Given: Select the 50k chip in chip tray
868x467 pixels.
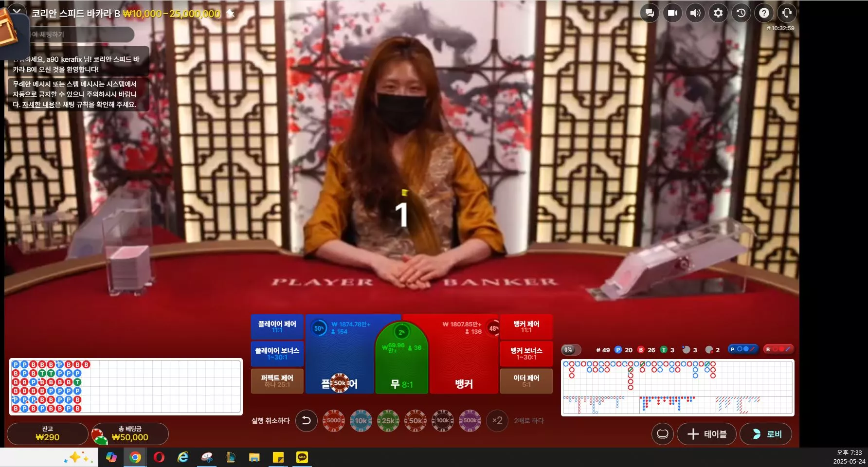Looking at the screenshot, I should coord(416,421).
